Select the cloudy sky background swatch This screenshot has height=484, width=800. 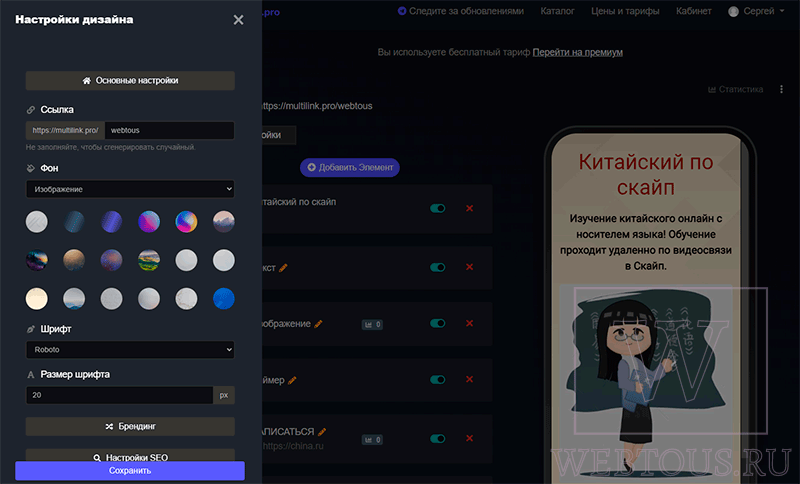coord(74,298)
